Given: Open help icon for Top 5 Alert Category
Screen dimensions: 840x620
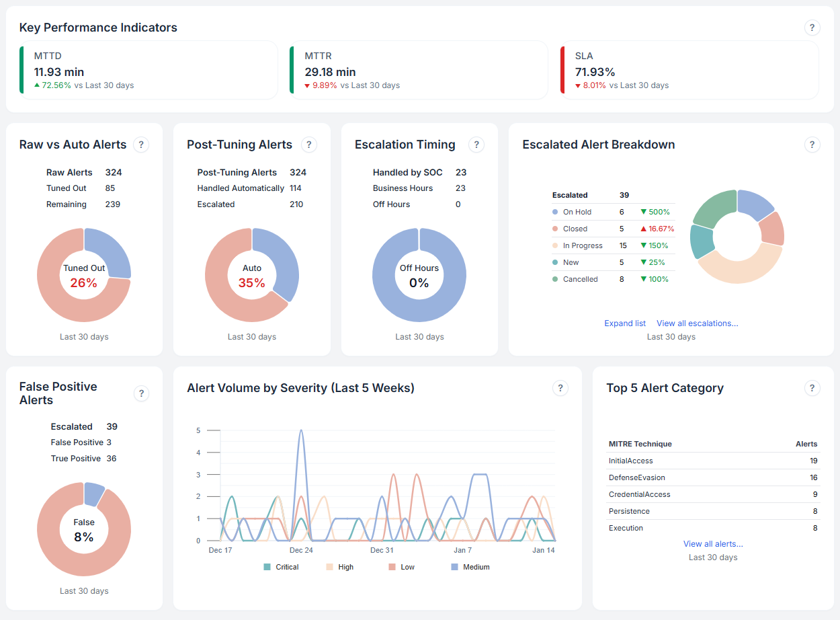Looking at the screenshot, I should coord(812,388).
